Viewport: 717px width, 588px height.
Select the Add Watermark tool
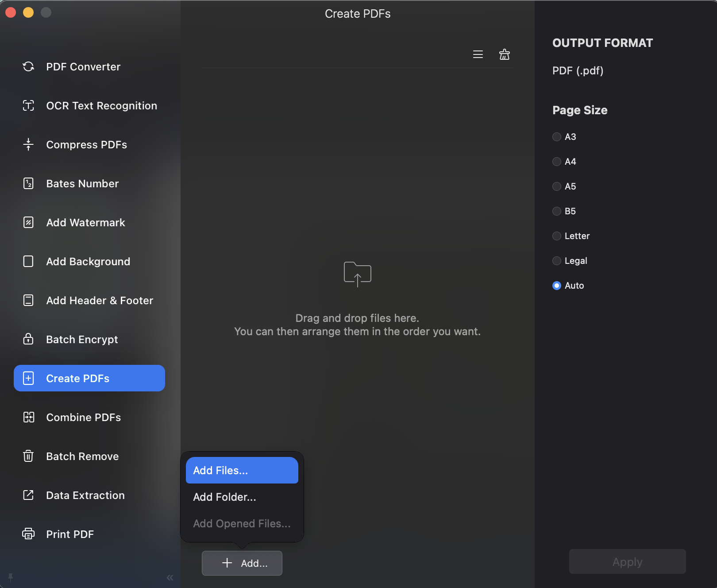[x=85, y=222]
